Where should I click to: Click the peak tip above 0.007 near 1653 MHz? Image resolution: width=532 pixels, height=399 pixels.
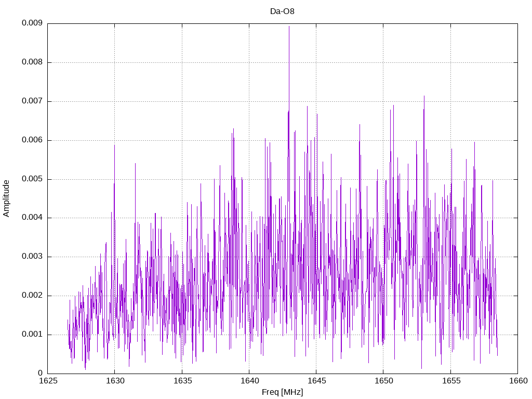tap(424, 97)
